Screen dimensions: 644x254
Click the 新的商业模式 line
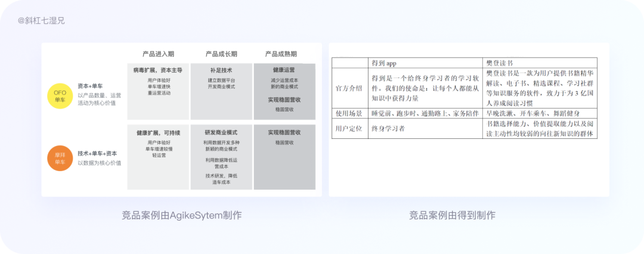tap(284, 86)
